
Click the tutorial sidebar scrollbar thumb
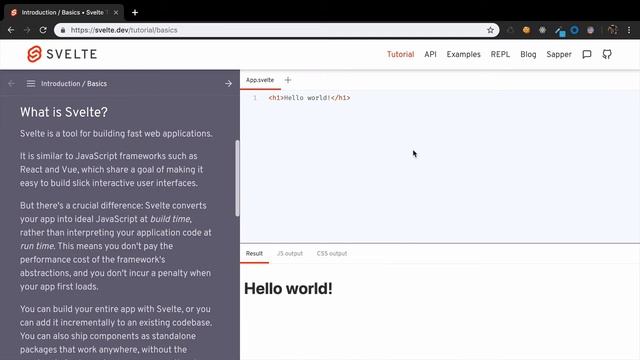tap(237, 178)
